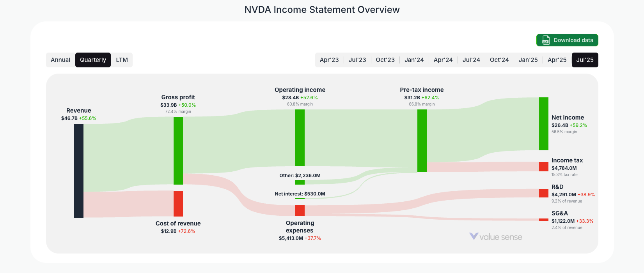644x273 pixels.
Task: Click the SG&A $1,122.0M value
Action: pos(563,221)
